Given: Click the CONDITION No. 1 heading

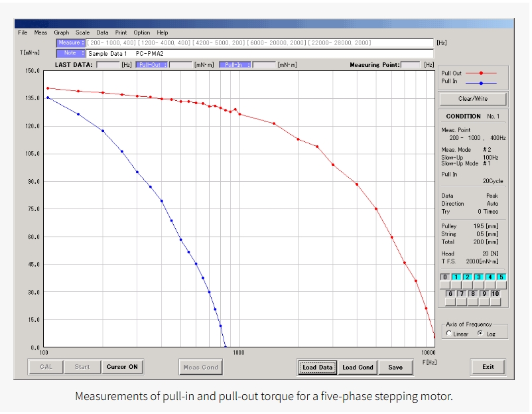Looking at the screenshot, I should click(472, 116).
